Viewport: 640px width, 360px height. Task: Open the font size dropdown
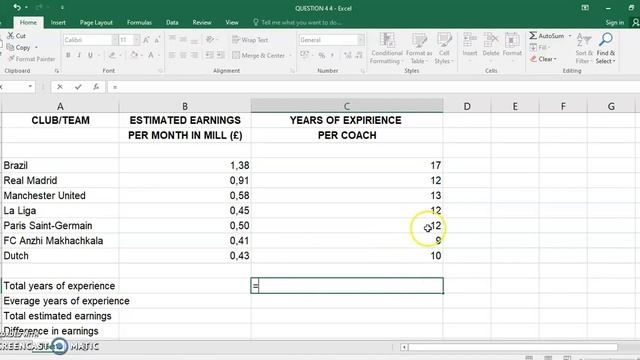point(136,40)
